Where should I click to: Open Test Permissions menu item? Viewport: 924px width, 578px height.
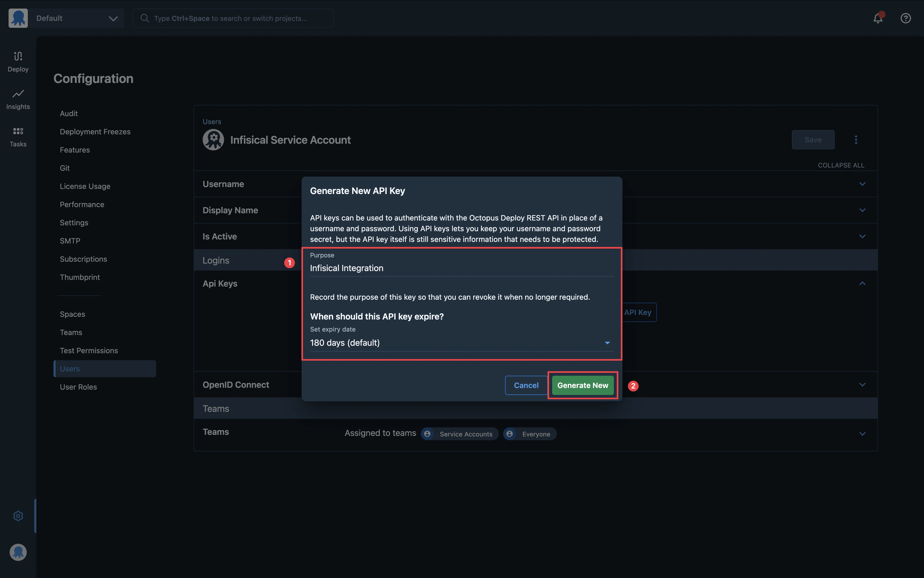(x=89, y=351)
